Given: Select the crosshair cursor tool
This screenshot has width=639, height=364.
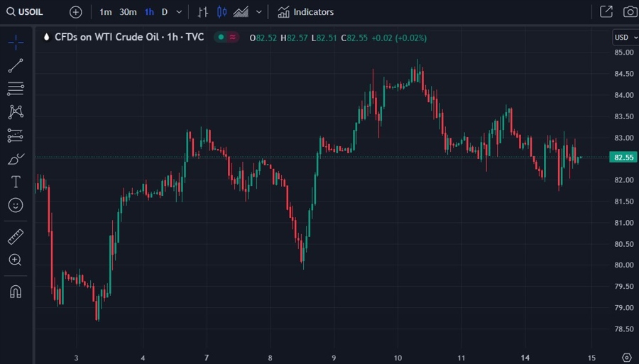Looking at the screenshot, I should (x=16, y=43).
